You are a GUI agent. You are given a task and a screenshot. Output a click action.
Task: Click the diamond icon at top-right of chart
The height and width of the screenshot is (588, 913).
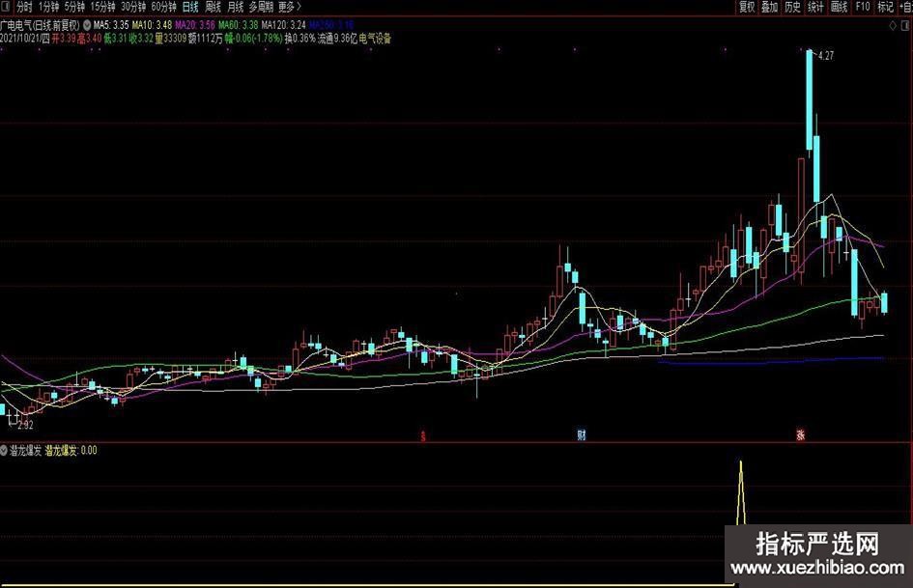click(893, 26)
